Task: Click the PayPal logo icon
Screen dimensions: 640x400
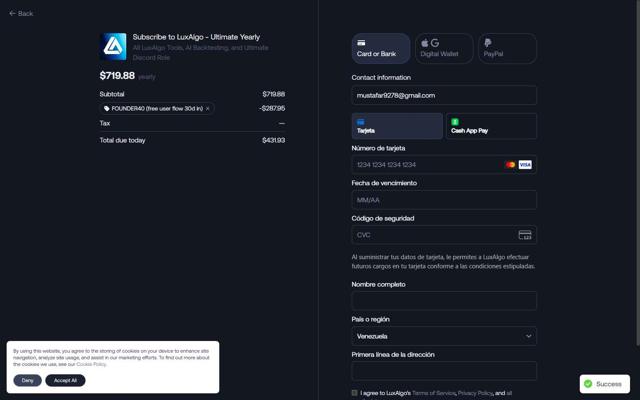Action: [x=488, y=43]
